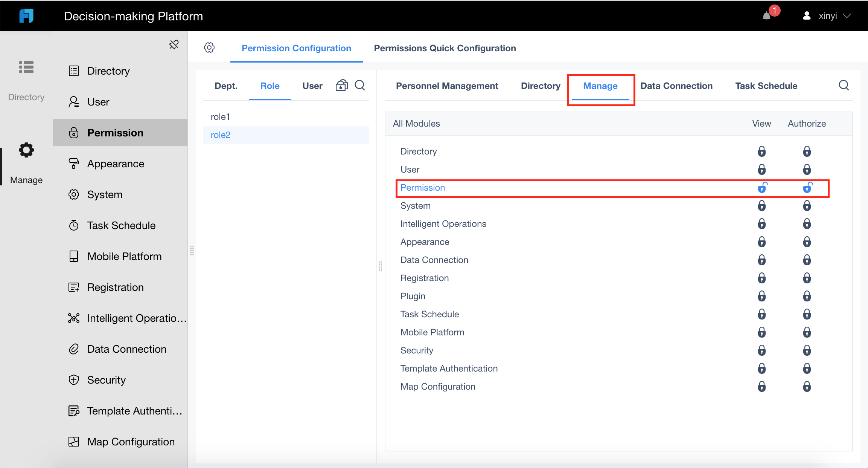The width and height of the screenshot is (868, 468).
Task: Click the Appearance paint roller icon
Action: pos(74,164)
